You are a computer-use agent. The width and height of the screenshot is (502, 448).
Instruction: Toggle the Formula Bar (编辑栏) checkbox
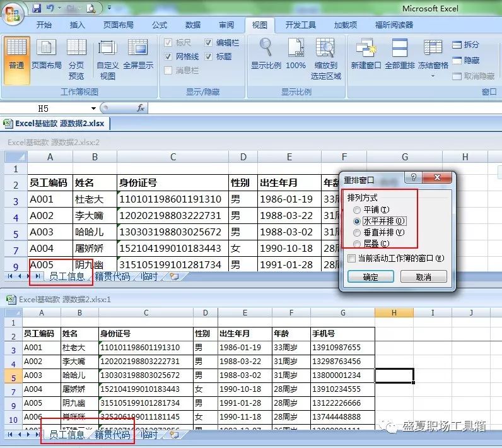[208, 42]
